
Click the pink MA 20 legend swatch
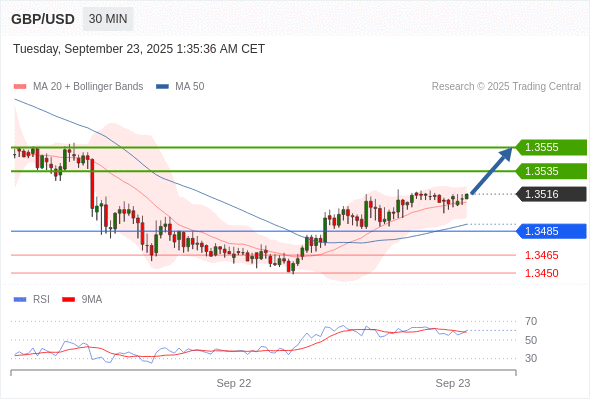[20, 87]
